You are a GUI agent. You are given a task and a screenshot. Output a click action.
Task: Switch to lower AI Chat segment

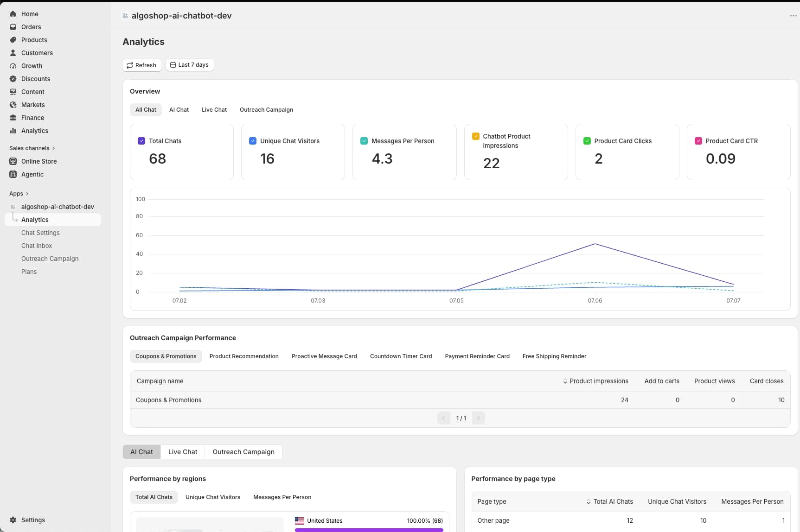(141, 452)
